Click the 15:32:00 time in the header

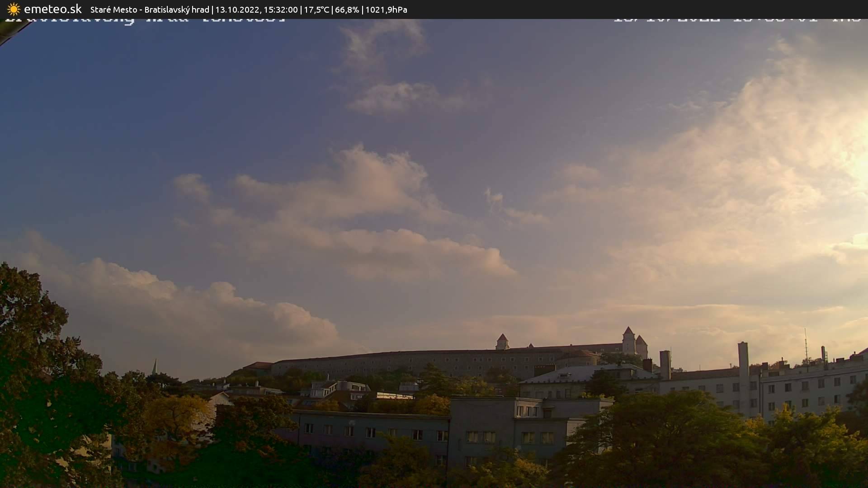click(x=280, y=9)
